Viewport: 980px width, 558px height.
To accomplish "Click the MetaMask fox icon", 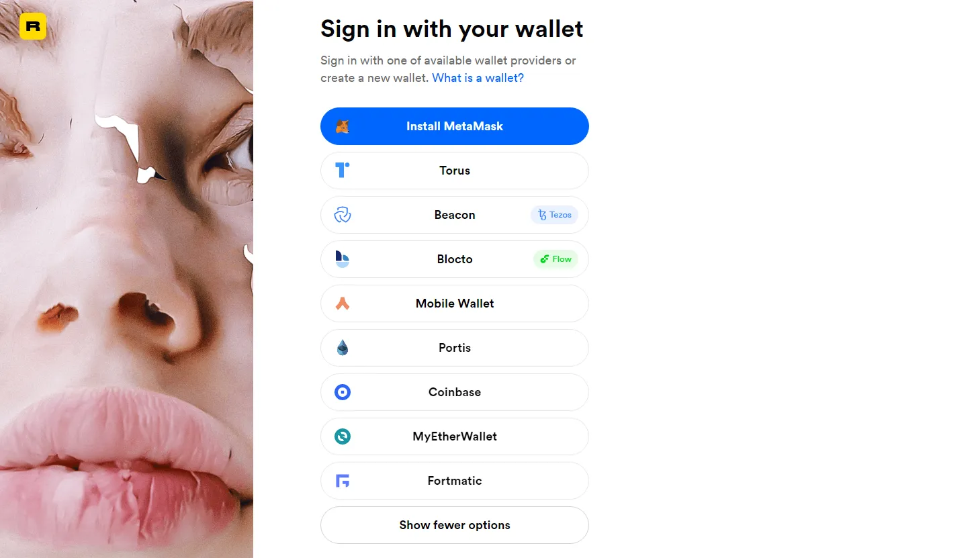I will (343, 126).
